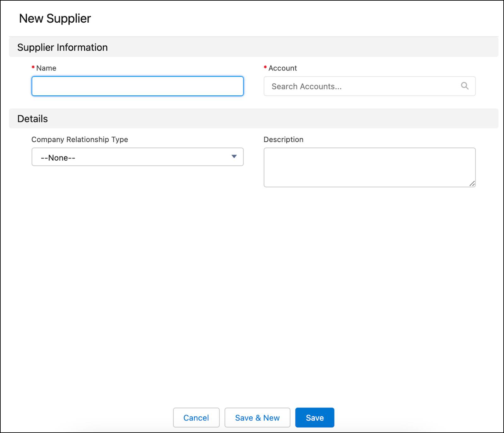Click the red required asterisk beside Account
Screen dimensions: 504x433
[265, 67]
